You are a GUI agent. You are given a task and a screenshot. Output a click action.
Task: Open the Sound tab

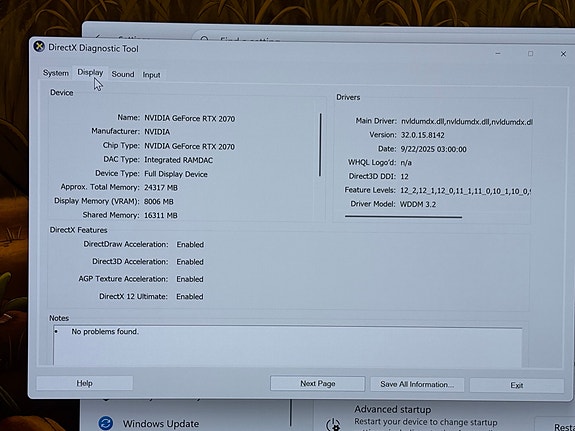pos(123,74)
